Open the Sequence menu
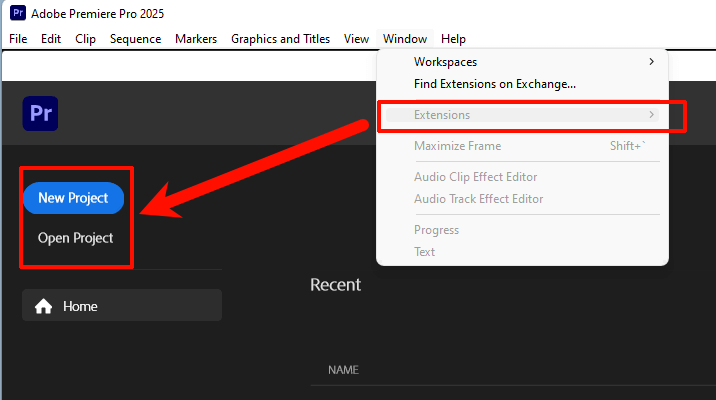This screenshot has width=716, height=400. click(x=135, y=39)
